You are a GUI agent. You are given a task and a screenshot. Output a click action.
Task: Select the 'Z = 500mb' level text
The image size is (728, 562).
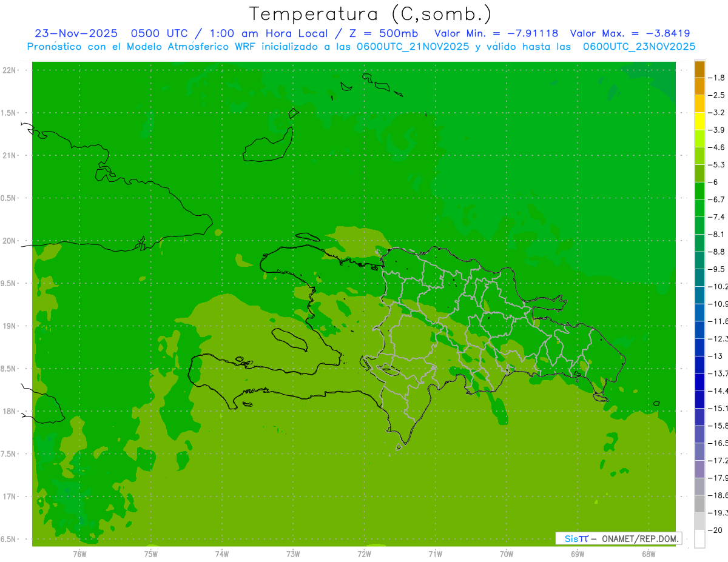[x=383, y=33]
